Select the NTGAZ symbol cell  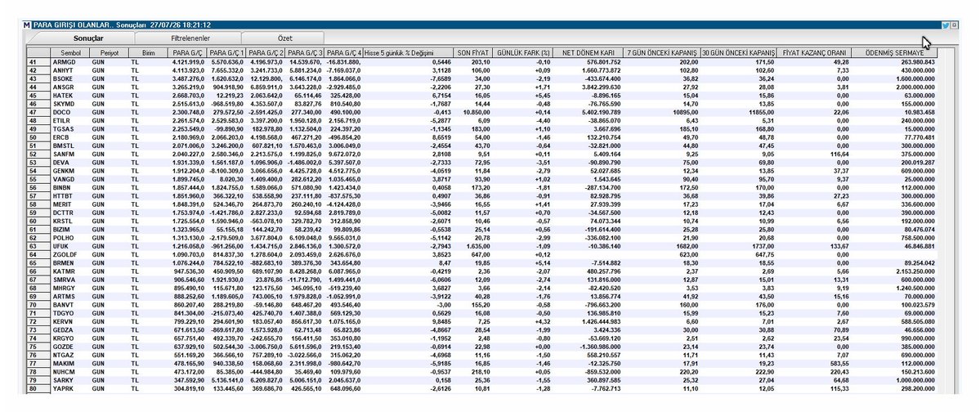[70, 353]
